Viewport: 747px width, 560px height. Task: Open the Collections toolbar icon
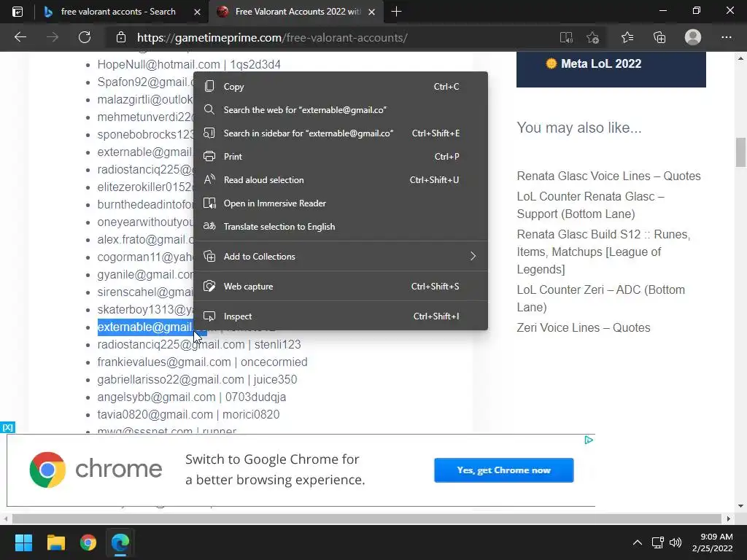coord(659,37)
